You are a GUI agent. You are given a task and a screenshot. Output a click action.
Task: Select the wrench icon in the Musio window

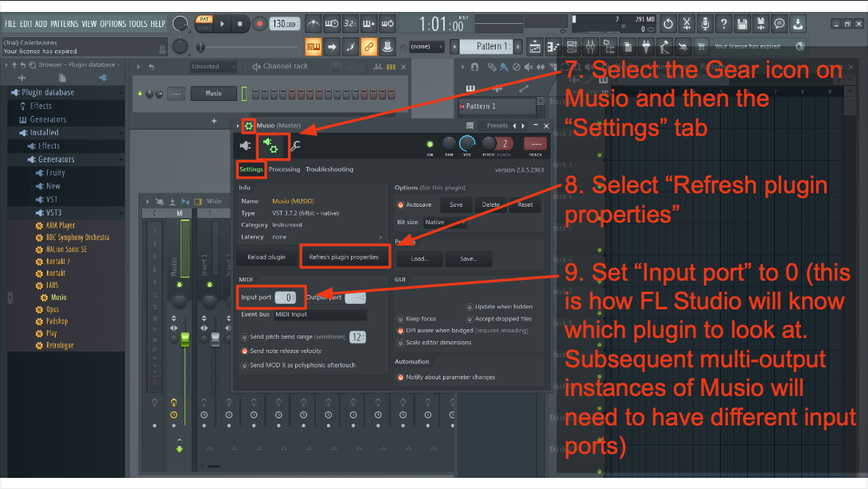point(296,146)
